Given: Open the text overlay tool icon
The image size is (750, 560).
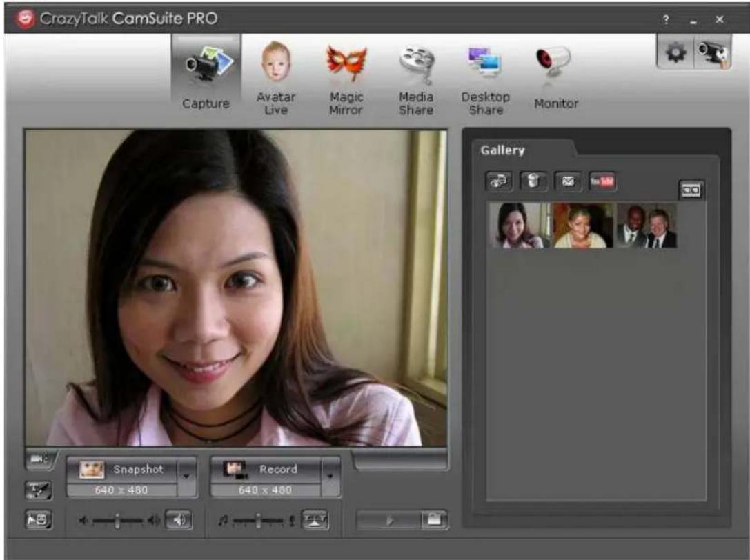Looking at the screenshot, I should (39, 490).
